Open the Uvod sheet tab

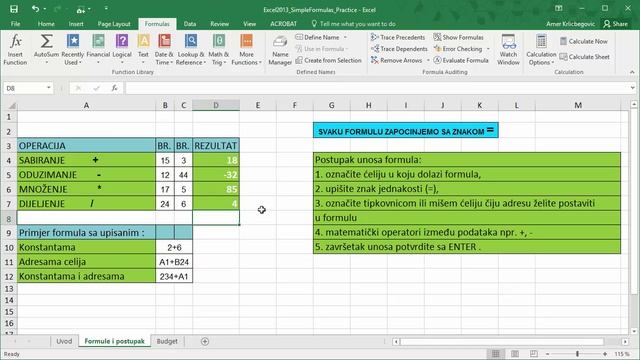(64, 341)
